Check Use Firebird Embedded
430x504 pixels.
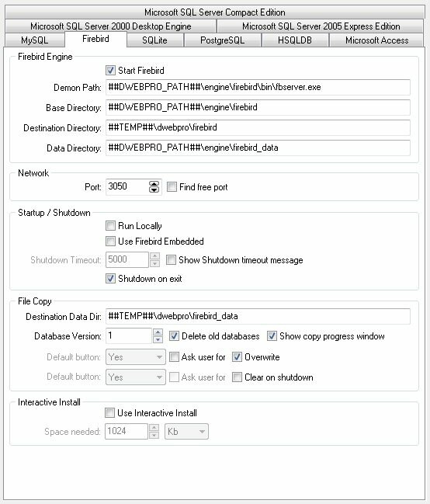(110, 241)
